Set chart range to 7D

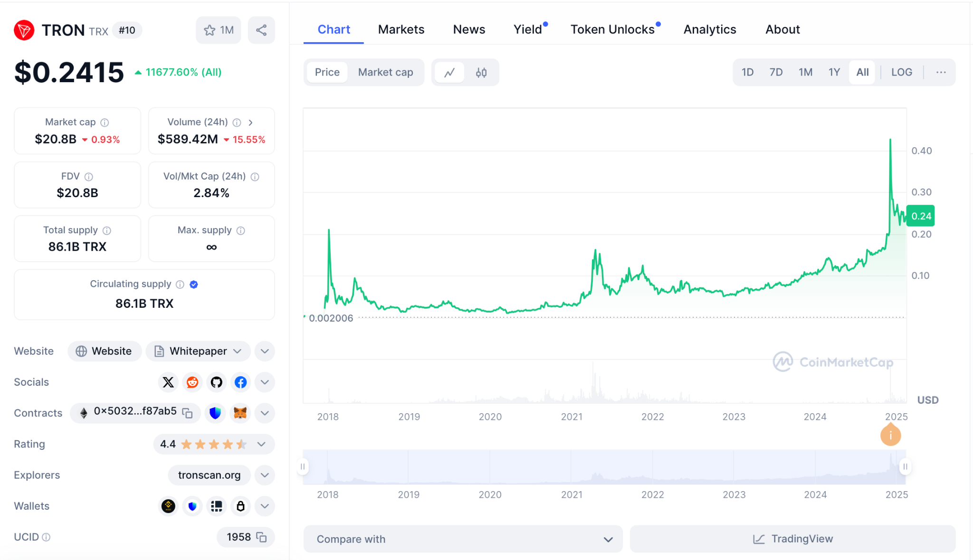(776, 72)
